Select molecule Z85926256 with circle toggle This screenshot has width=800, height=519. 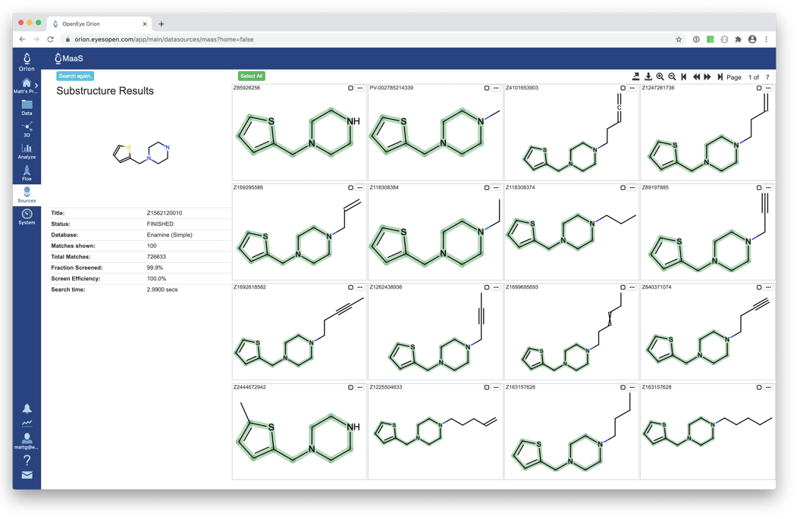point(351,88)
